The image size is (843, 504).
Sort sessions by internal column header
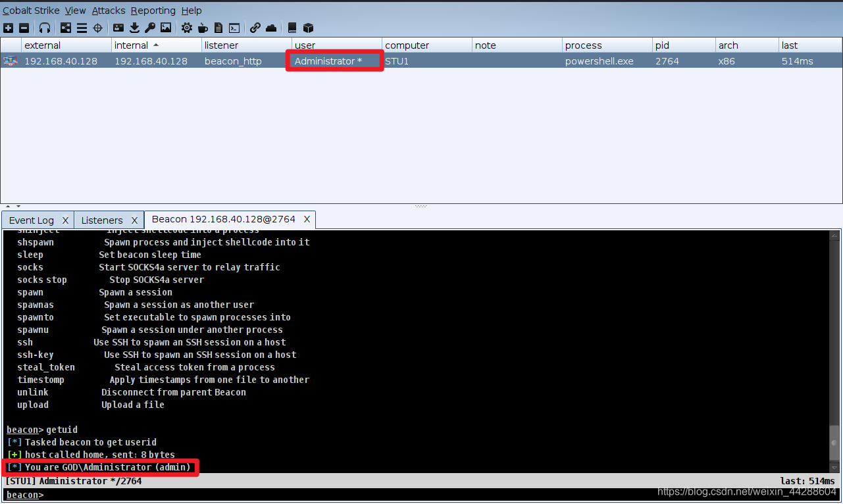pyautogui.click(x=157, y=45)
